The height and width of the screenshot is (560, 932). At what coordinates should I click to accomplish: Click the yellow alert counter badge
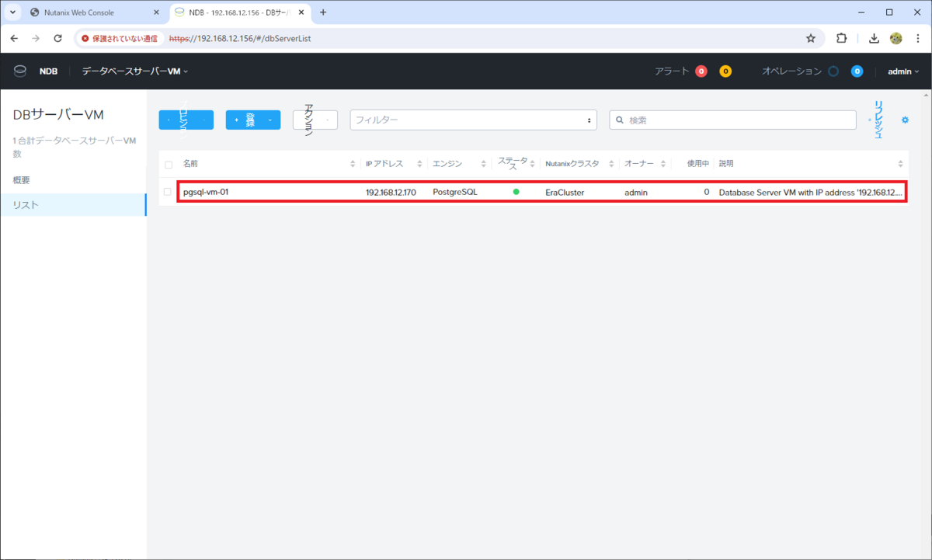click(725, 71)
